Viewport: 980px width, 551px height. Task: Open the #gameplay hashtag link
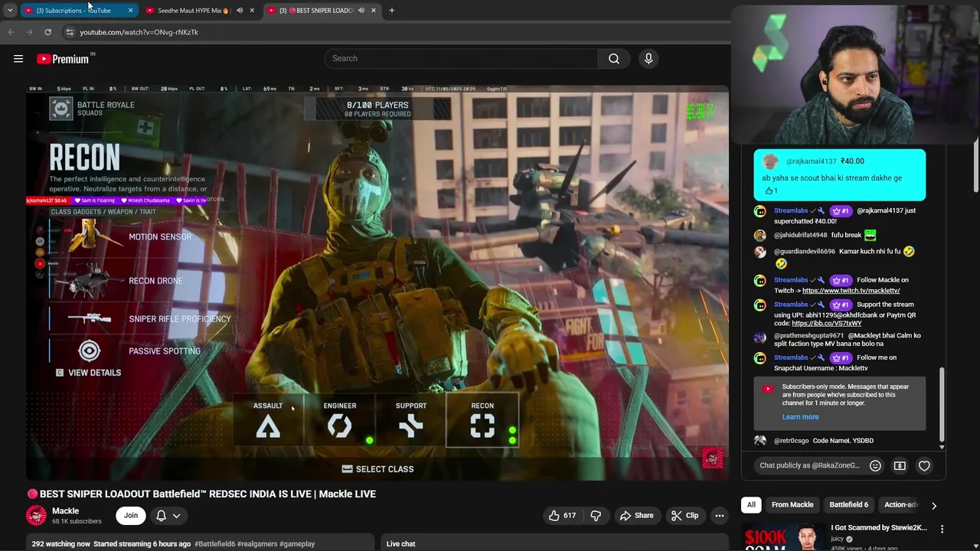297,544
